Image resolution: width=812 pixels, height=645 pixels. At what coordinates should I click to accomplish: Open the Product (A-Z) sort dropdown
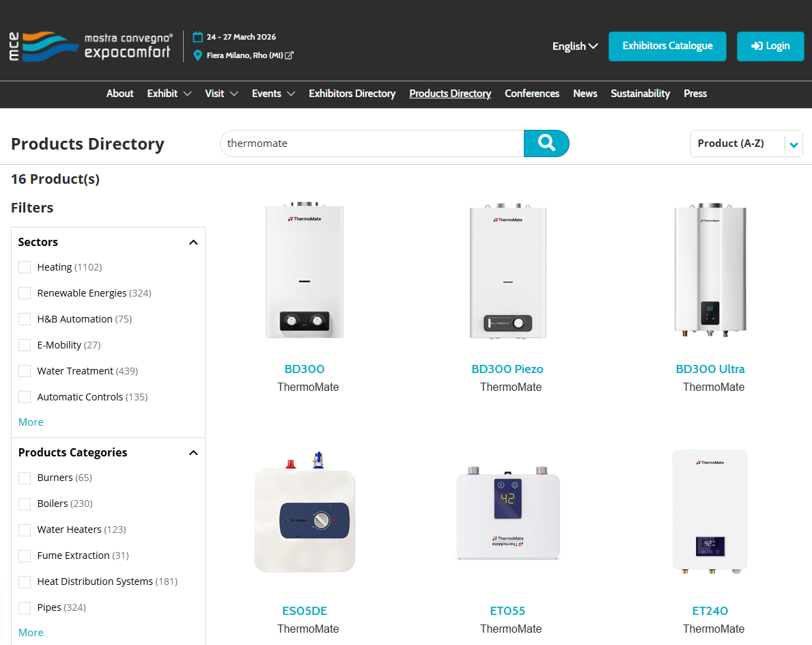point(746,143)
